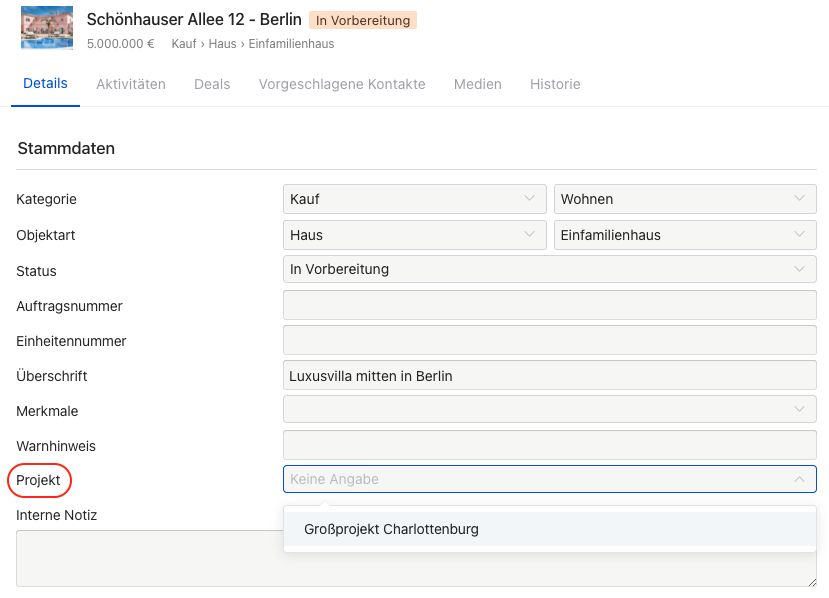Focus the Einheitennummer text field

[549, 340]
